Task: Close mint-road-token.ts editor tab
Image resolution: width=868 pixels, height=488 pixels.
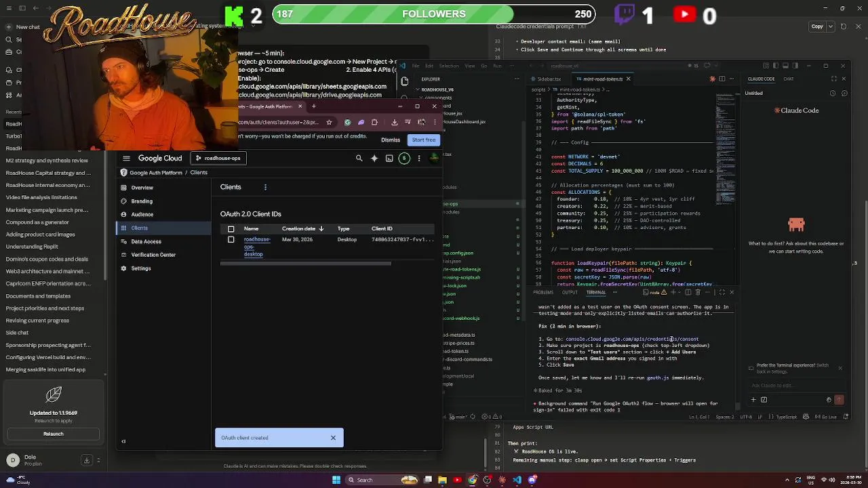Action: (x=628, y=79)
